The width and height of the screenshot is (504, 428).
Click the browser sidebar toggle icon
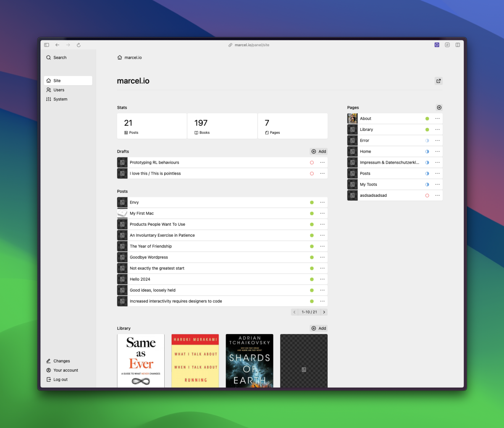(x=47, y=45)
